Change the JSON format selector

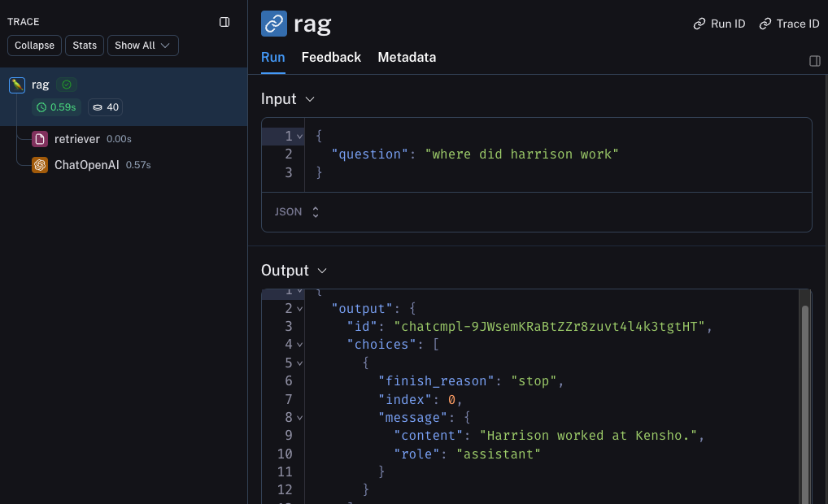pos(297,212)
